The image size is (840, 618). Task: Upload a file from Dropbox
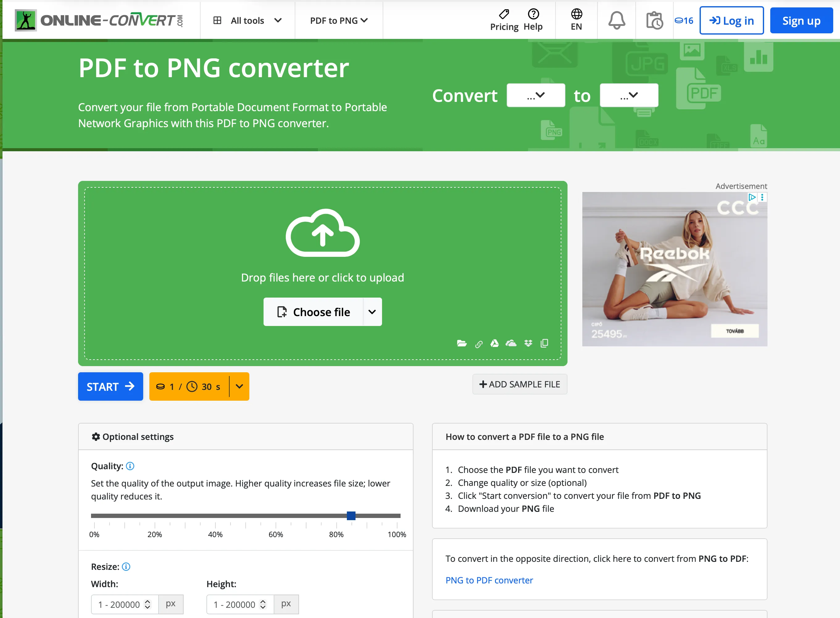[528, 343]
